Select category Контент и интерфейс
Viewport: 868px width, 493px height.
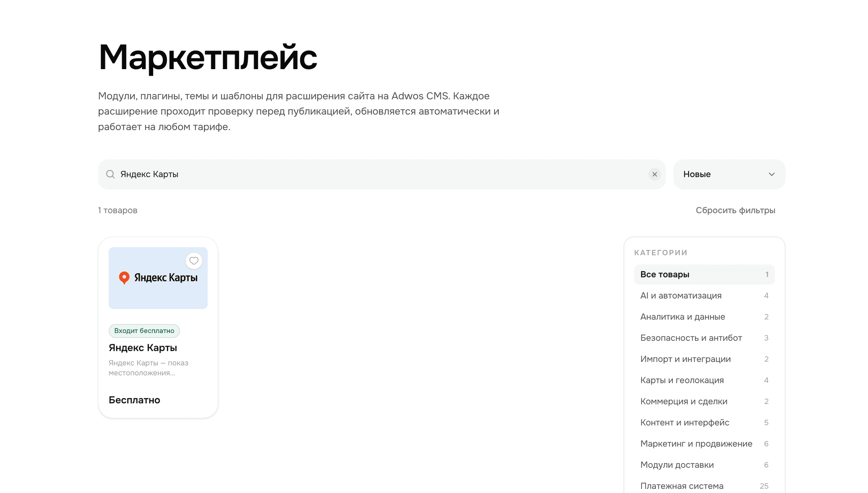[704, 423]
